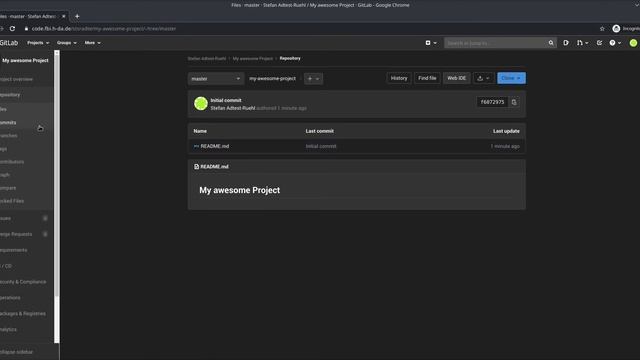Open Project overview in sidebar

[x=16, y=79]
